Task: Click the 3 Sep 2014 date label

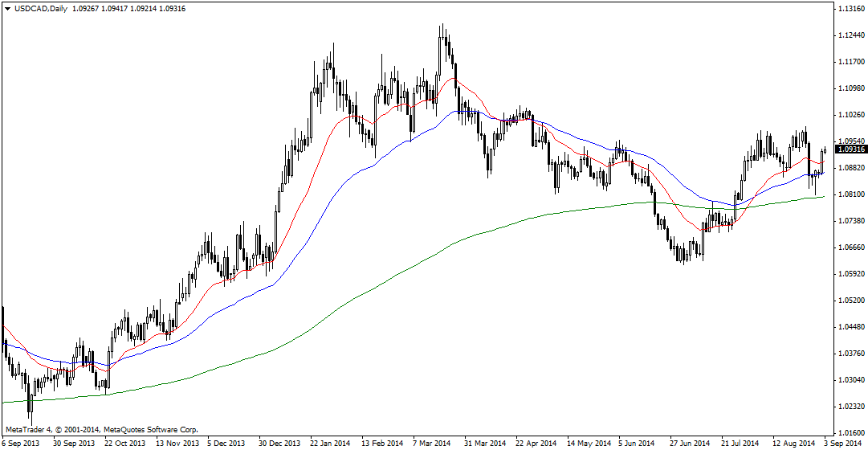Action: tap(843, 443)
